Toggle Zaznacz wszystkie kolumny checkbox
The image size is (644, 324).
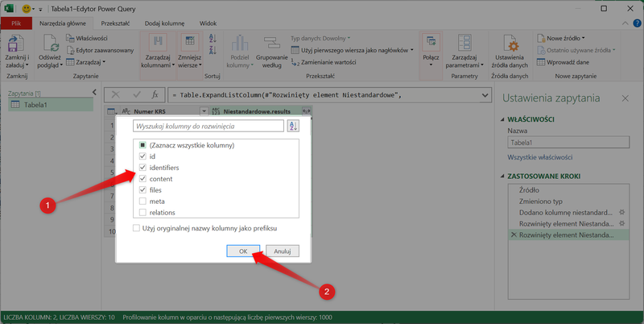pyautogui.click(x=142, y=145)
